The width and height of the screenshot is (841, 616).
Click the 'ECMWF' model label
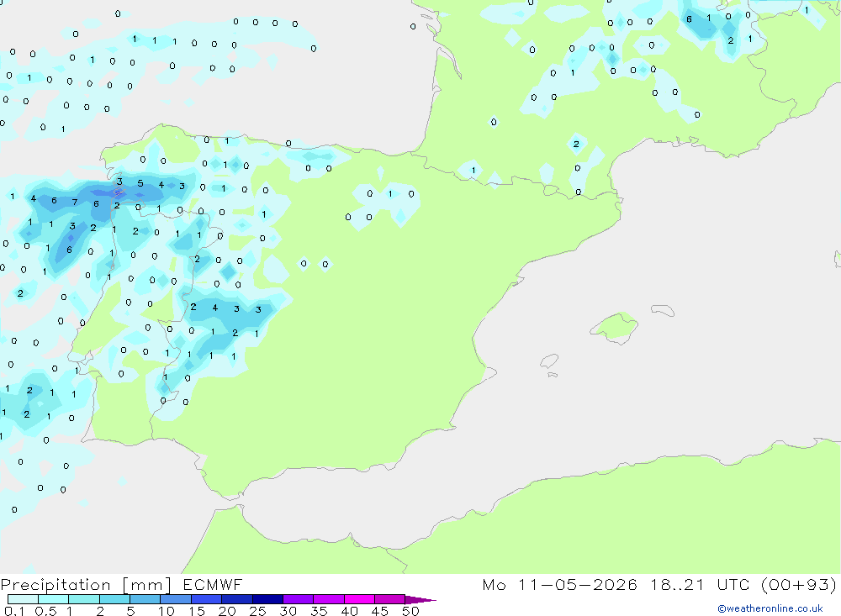click(213, 585)
